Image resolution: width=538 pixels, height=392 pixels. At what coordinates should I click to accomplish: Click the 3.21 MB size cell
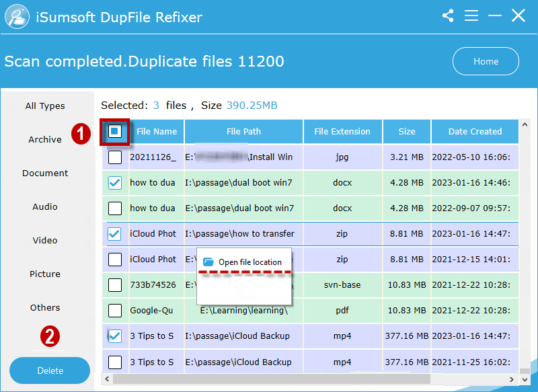pos(407,157)
